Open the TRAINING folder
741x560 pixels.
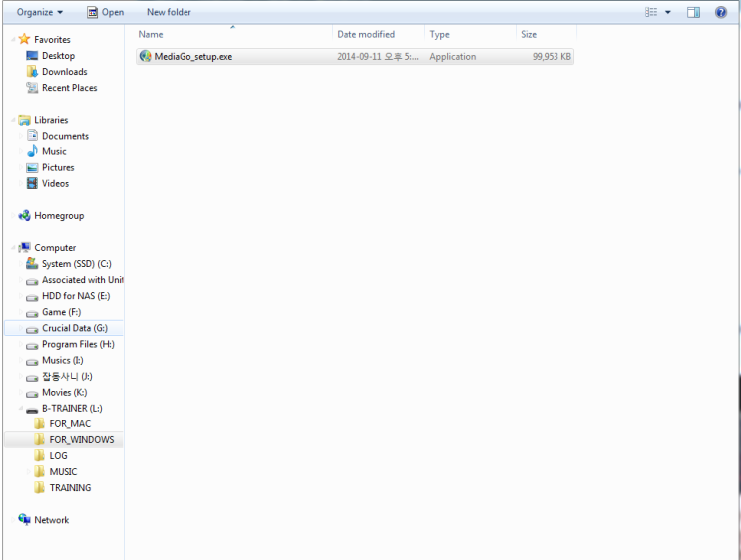tap(70, 488)
